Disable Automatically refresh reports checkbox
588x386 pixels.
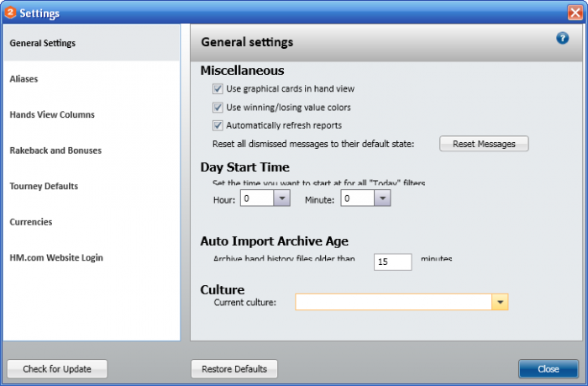click(x=218, y=125)
